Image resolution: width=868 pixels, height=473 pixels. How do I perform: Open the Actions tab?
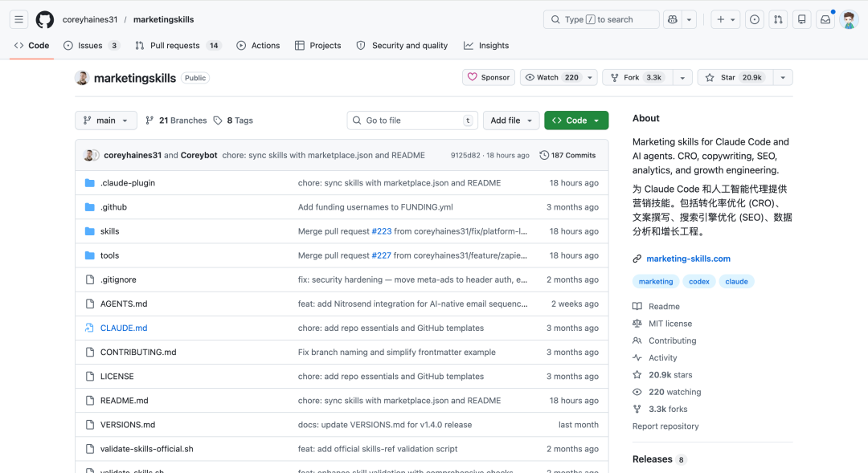258,45
